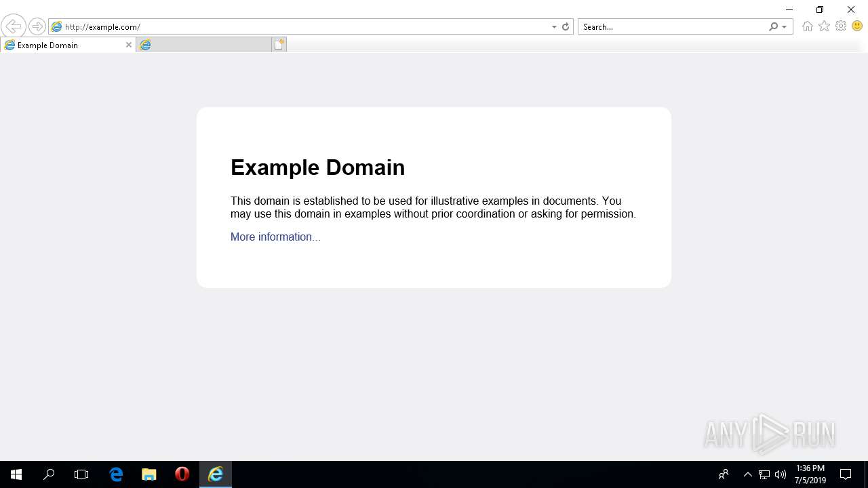Viewport: 868px width, 488px height.
Task: Go back with the browser Back arrow
Action: coord(14,26)
